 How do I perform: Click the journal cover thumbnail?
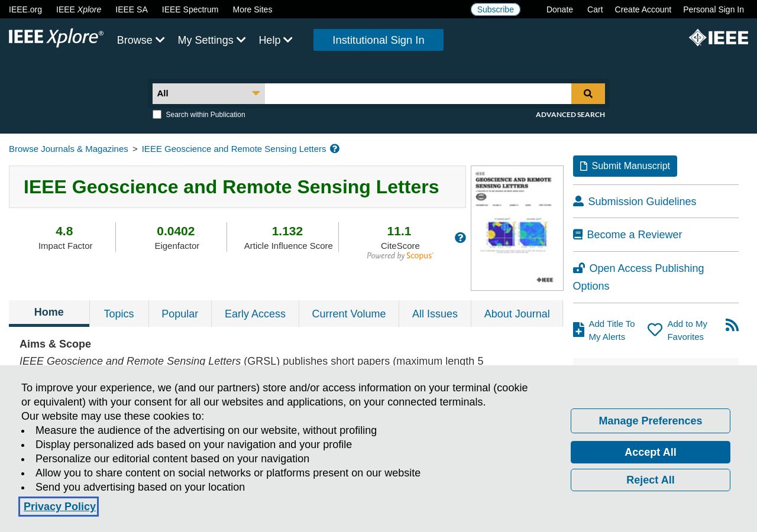pos(517,228)
